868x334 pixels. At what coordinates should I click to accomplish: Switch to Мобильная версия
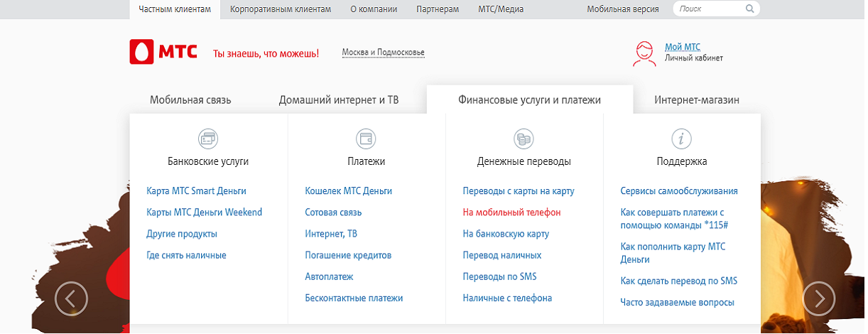pos(623,9)
